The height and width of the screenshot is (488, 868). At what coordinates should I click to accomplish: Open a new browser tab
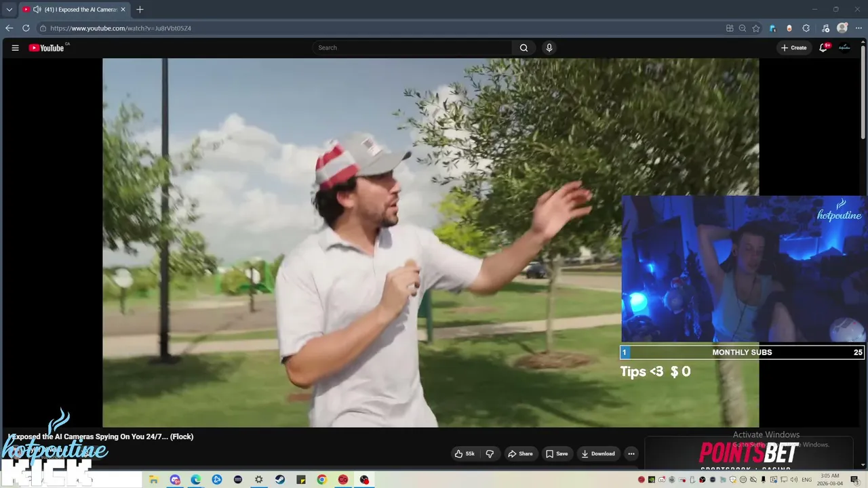coord(140,9)
